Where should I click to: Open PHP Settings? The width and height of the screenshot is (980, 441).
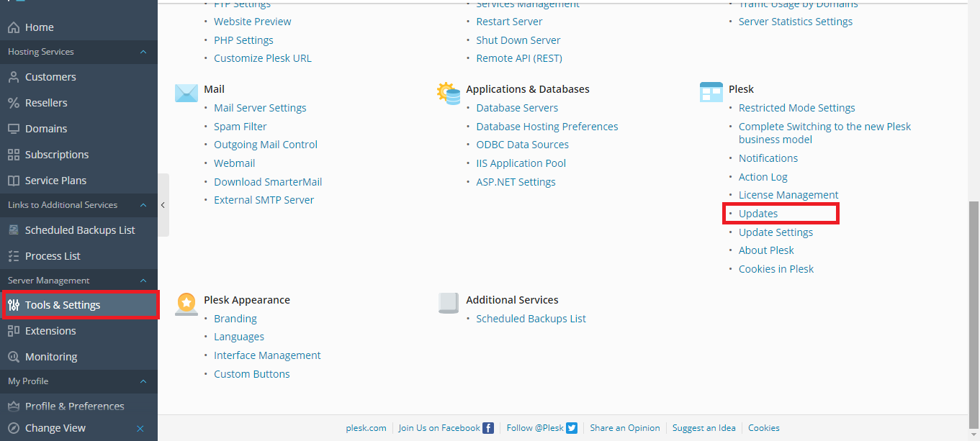point(243,40)
